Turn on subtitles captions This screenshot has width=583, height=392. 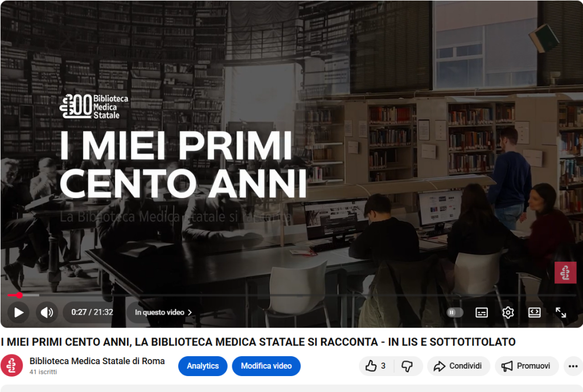click(x=482, y=312)
